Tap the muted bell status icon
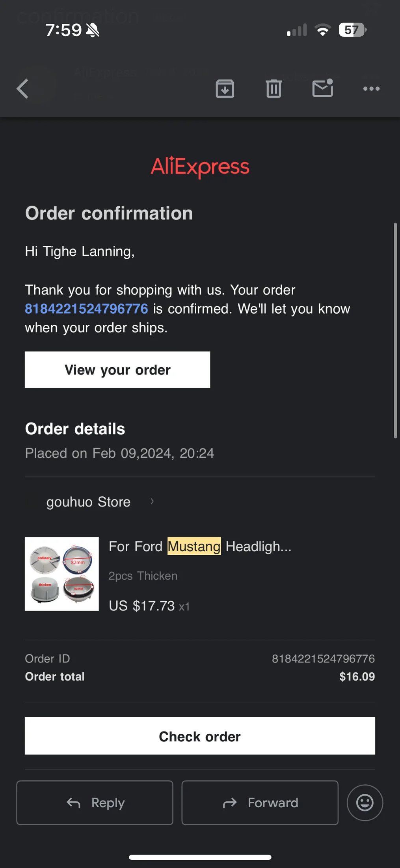 coord(93,30)
